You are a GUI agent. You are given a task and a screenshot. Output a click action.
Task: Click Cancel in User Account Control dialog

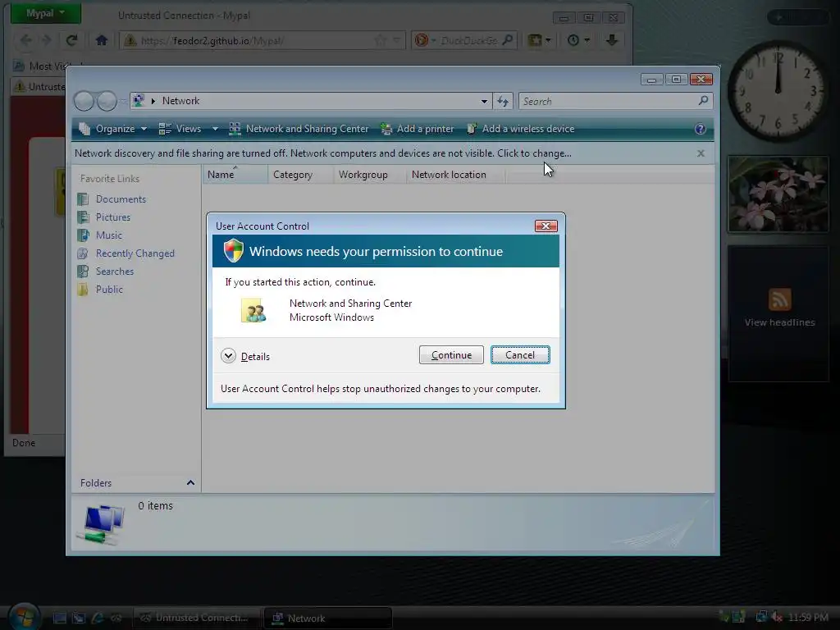coord(520,355)
